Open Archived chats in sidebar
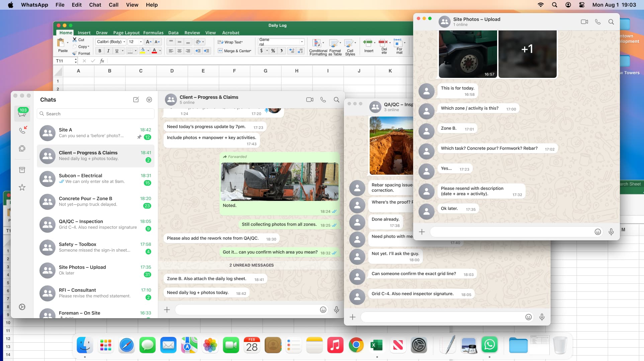The width and height of the screenshot is (644, 361). click(22, 170)
